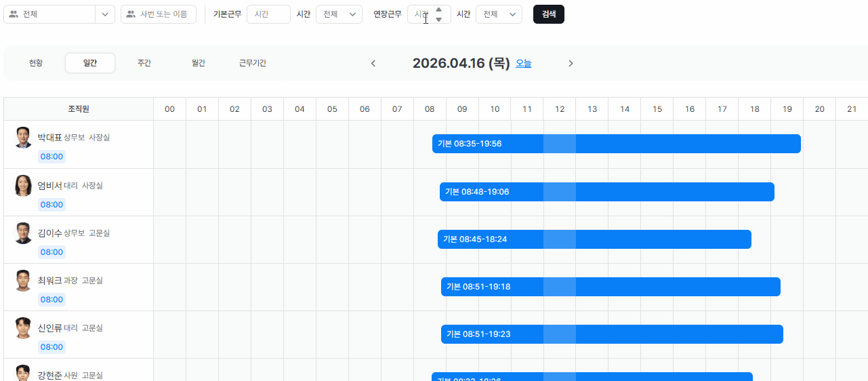This screenshot has width=868, height=381.
Task: Open the 기본근무 시간 전체 dropdown
Action: (x=339, y=14)
